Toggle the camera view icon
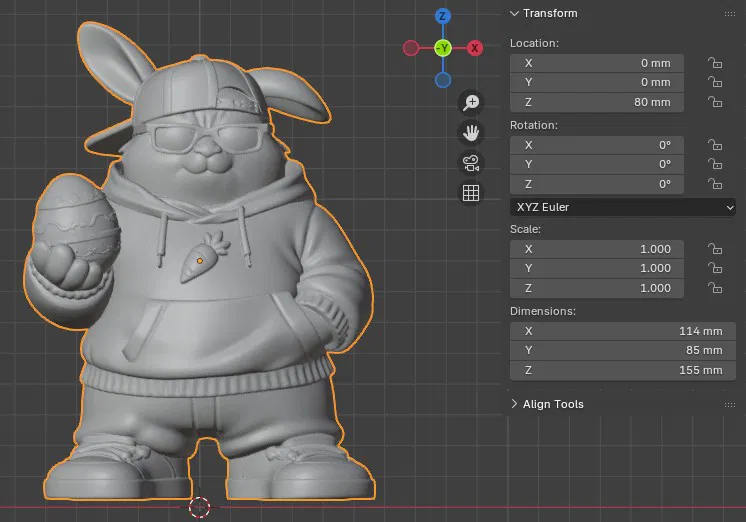Image resolution: width=746 pixels, height=522 pixels. 471,163
